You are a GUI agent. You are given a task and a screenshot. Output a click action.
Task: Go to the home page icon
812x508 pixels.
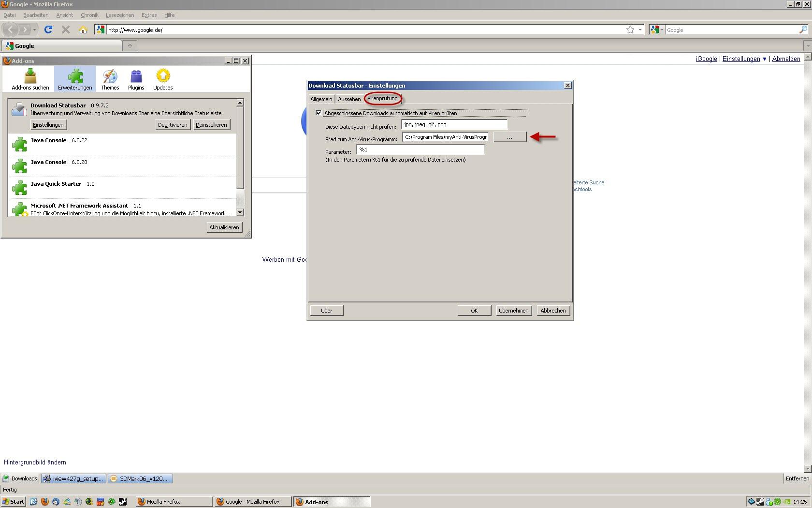click(x=83, y=30)
